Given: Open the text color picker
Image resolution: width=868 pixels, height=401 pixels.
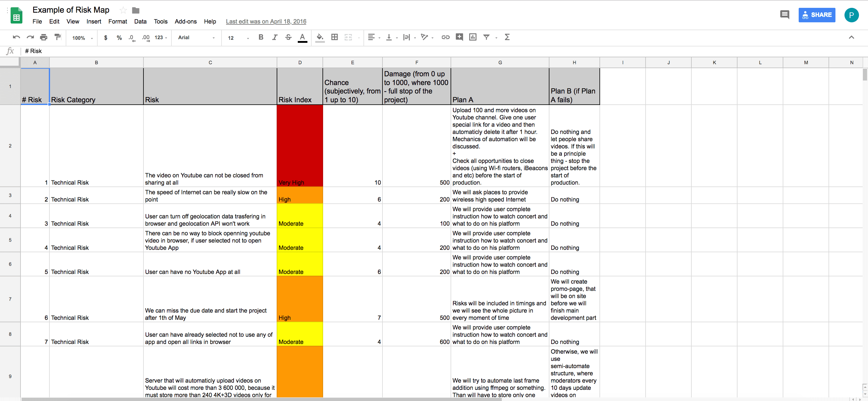Looking at the screenshot, I should pos(303,38).
